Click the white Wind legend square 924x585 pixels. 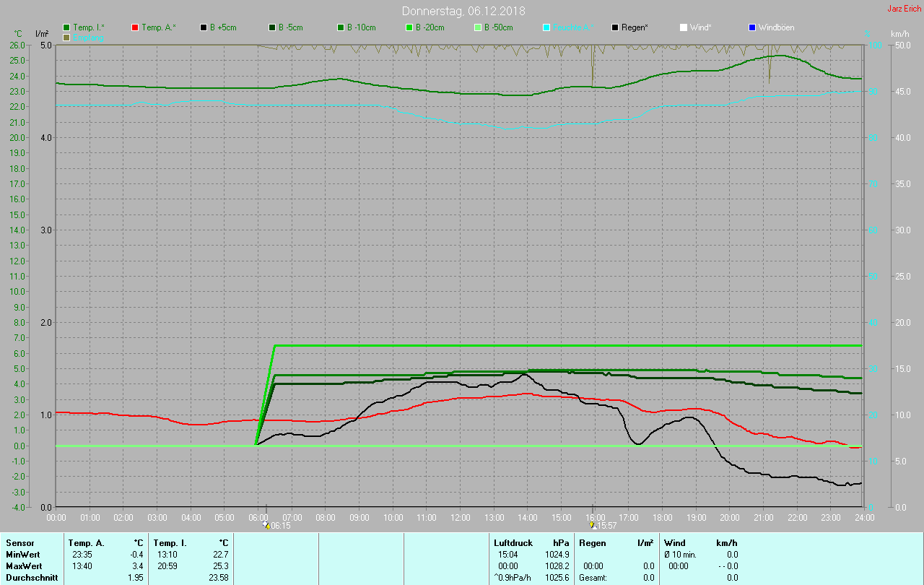[x=684, y=27]
